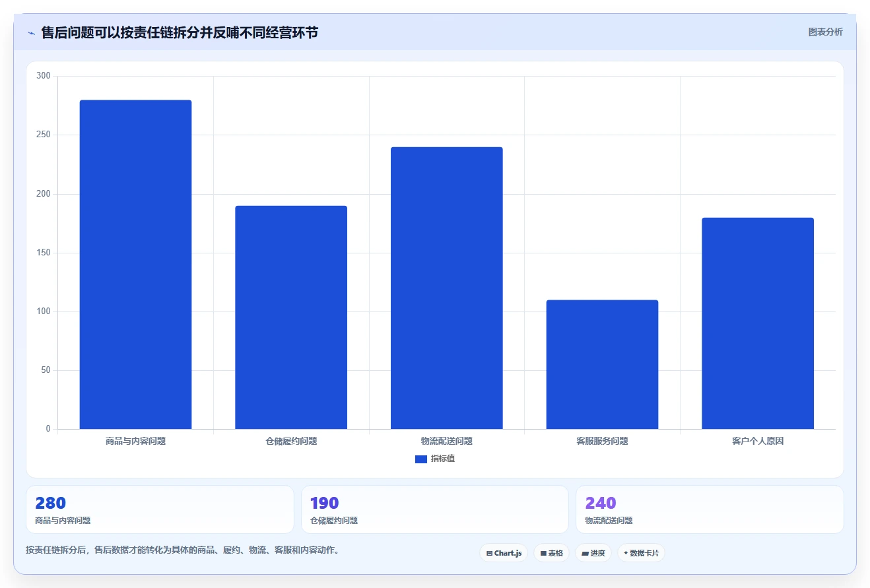Click the 图表分析 label in header
The width and height of the screenshot is (870, 588).
pyautogui.click(x=825, y=32)
